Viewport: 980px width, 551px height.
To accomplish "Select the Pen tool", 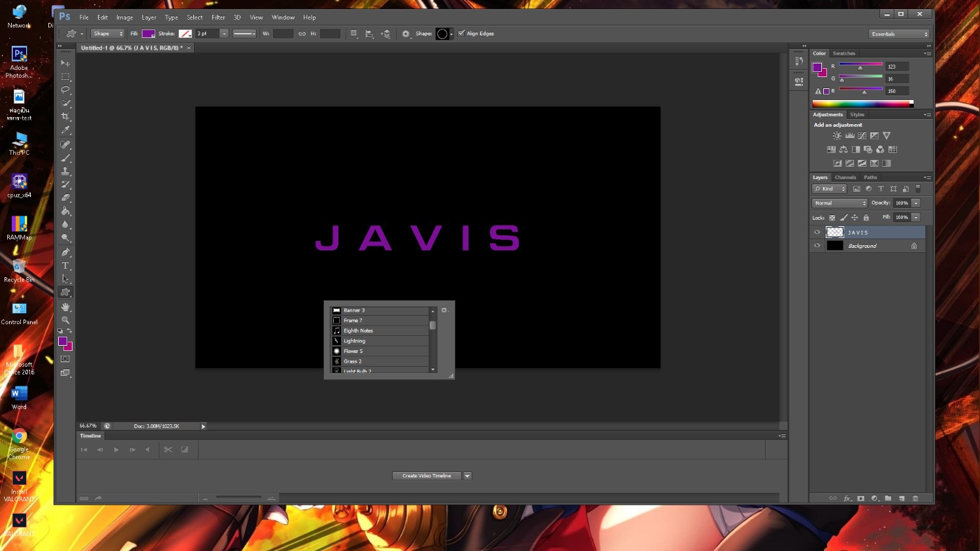I will tap(65, 252).
